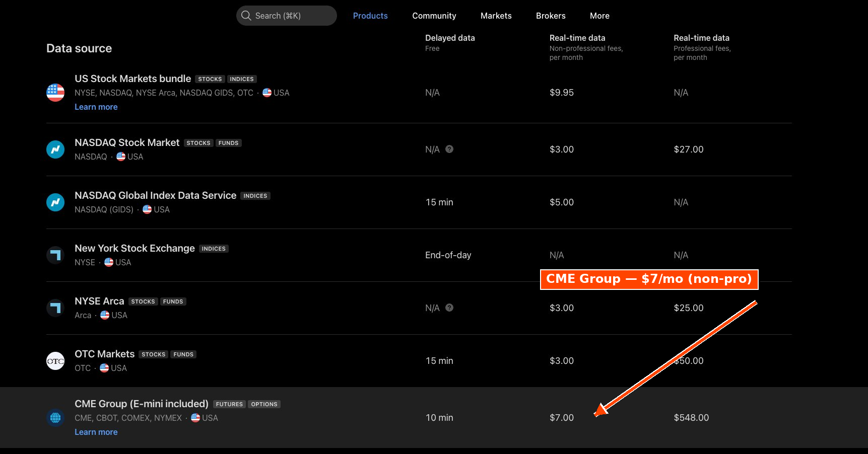The image size is (868, 454).
Task: Select the New York Stock Exchange title
Action: (135, 248)
